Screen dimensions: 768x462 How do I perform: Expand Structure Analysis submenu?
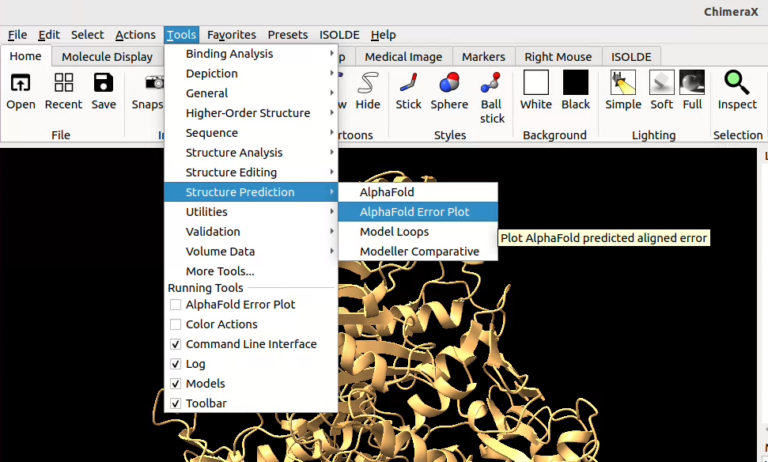(x=251, y=152)
